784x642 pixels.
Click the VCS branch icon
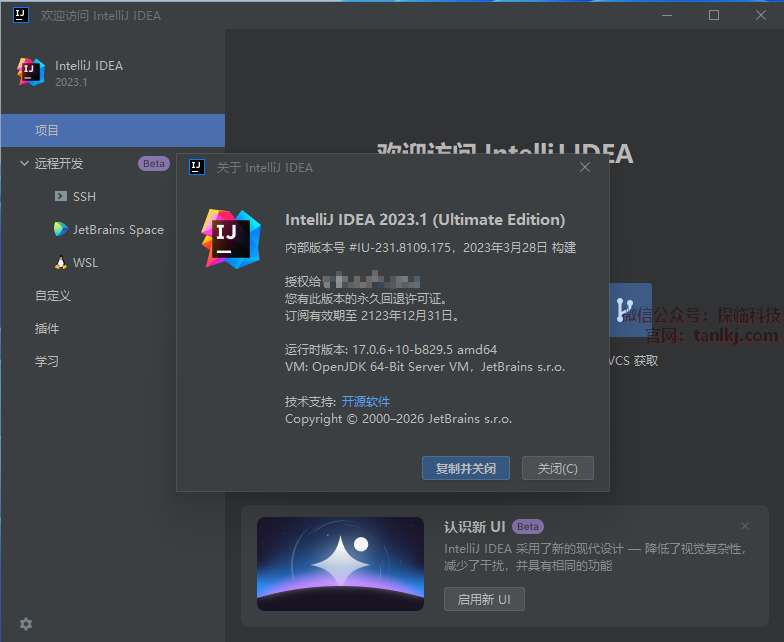630,309
